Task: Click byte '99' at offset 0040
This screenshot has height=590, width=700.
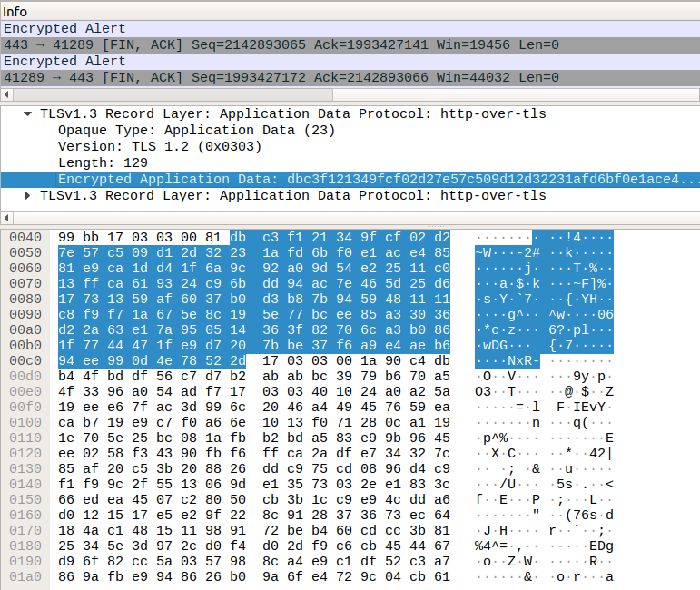Action: 66,237
